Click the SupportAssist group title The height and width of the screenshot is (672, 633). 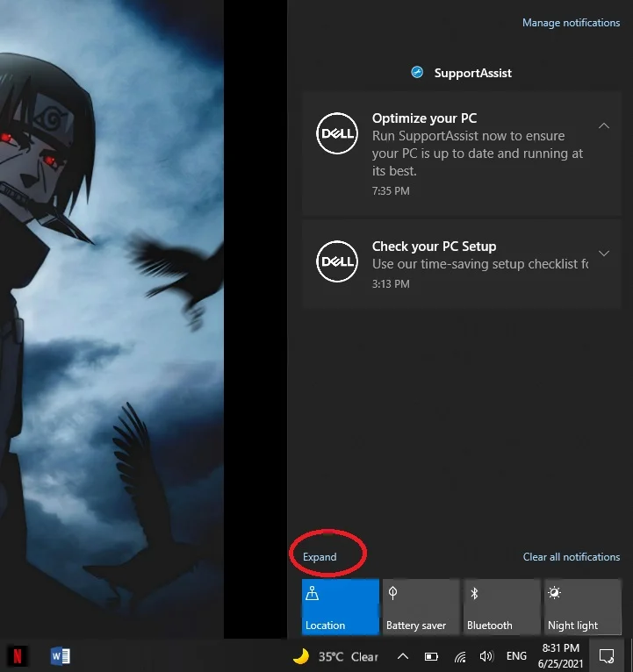click(472, 73)
